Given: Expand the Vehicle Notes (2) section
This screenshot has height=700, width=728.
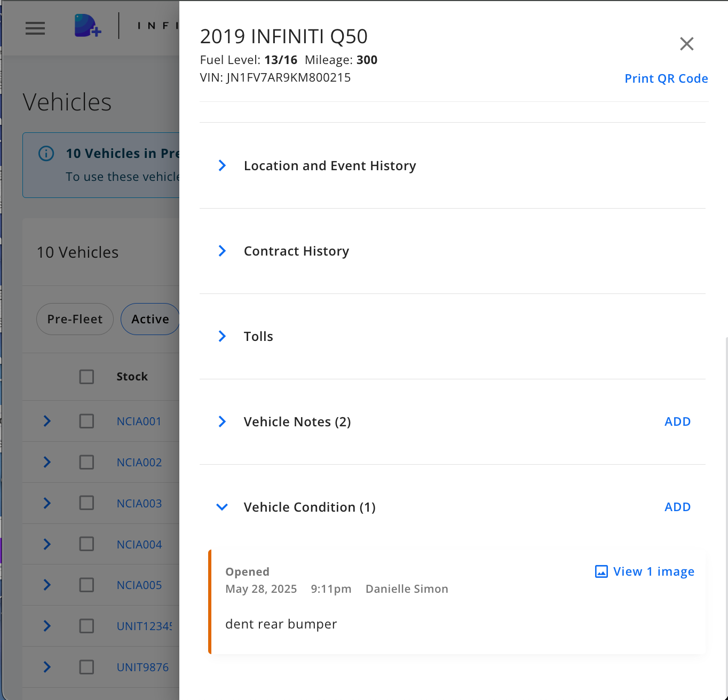Looking at the screenshot, I should [222, 421].
